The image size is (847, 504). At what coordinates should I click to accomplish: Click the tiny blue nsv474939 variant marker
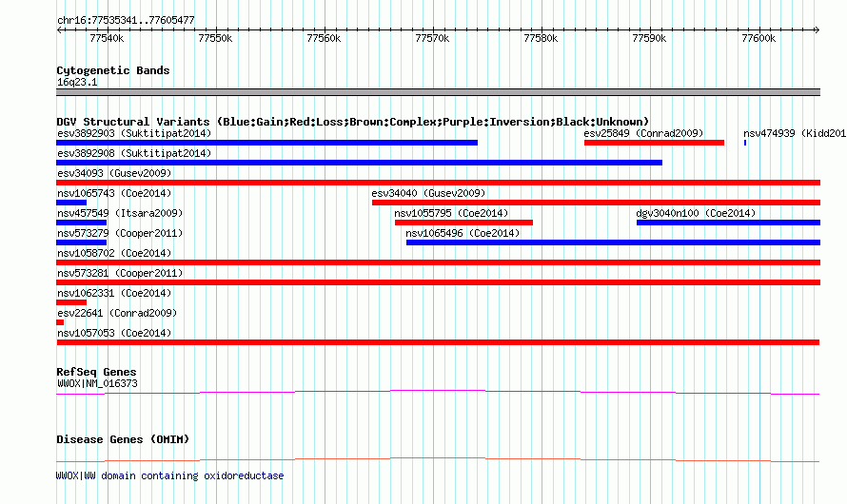745,143
